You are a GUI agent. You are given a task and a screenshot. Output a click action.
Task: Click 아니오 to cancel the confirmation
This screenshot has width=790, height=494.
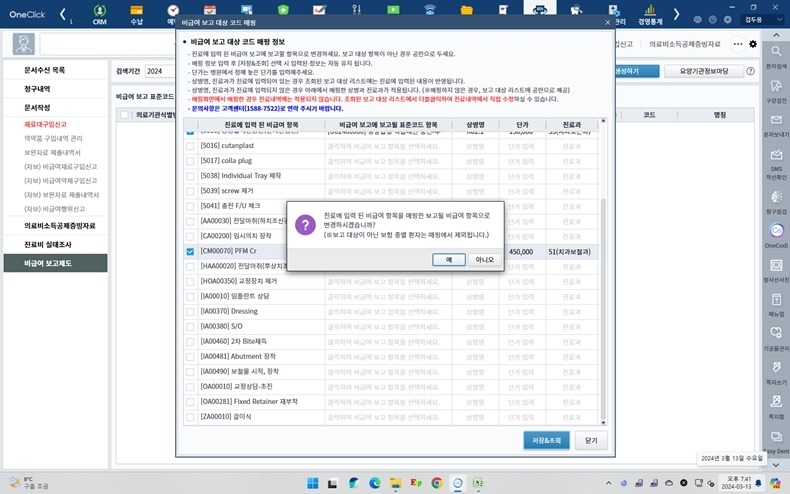[x=484, y=259]
